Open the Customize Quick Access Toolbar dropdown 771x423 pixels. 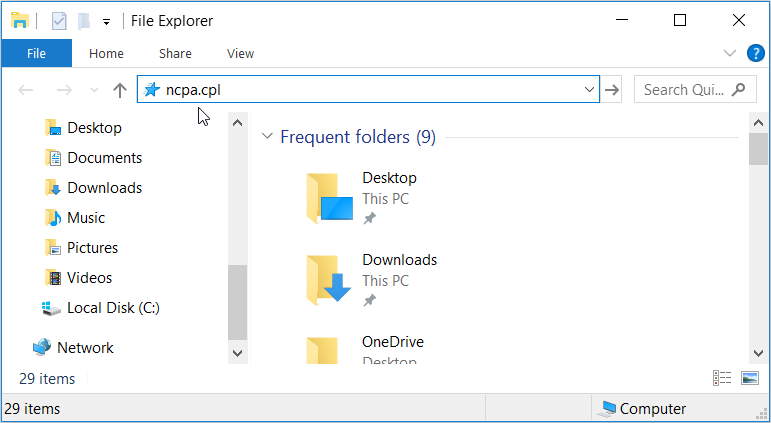click(x=106, y=21)
